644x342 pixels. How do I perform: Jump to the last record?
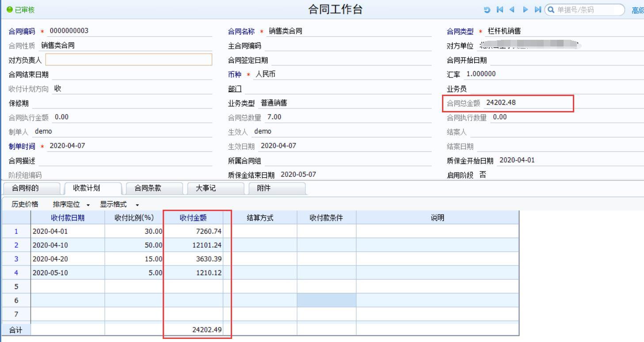[x=537, y=10]
